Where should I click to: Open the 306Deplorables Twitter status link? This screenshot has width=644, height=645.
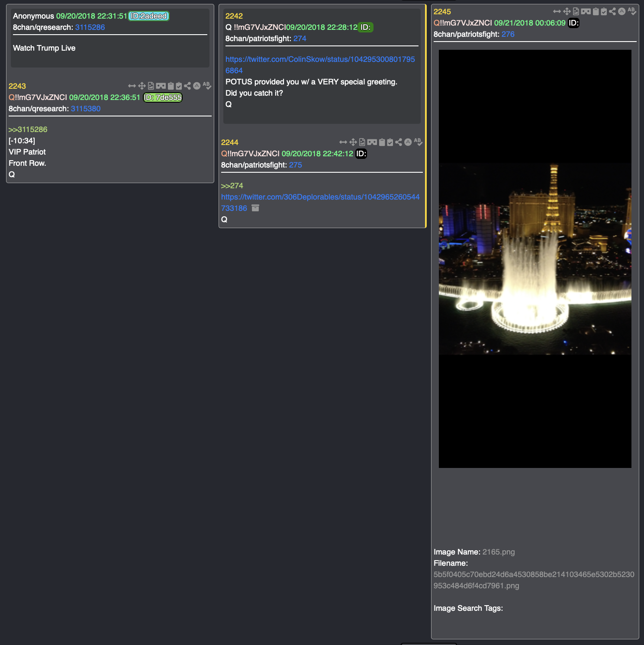point(320,203)
